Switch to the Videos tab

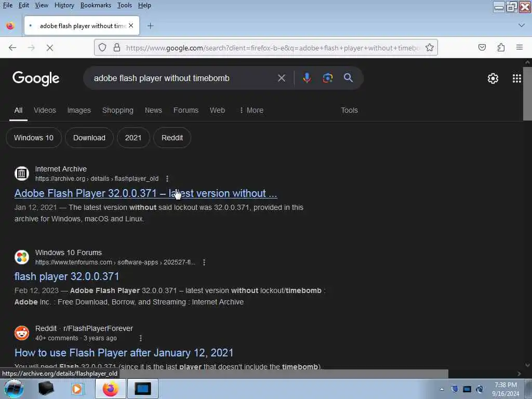[x=45, y=110]
